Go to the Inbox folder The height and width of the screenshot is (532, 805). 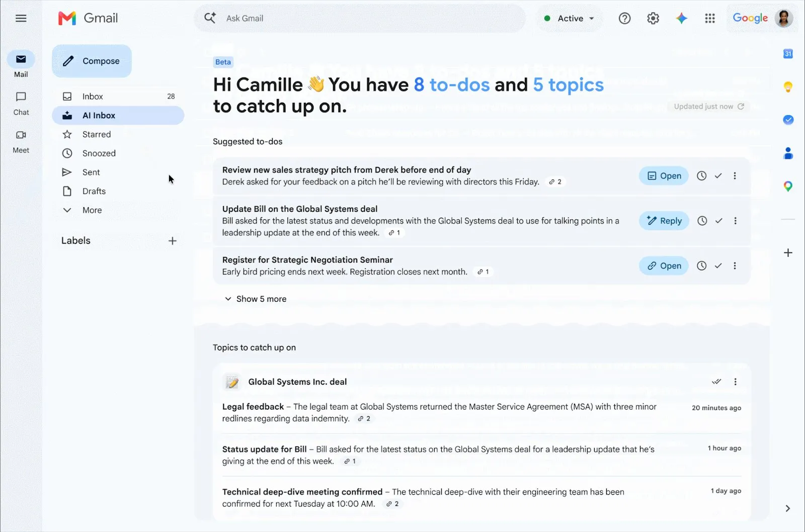tap(118, 97)
